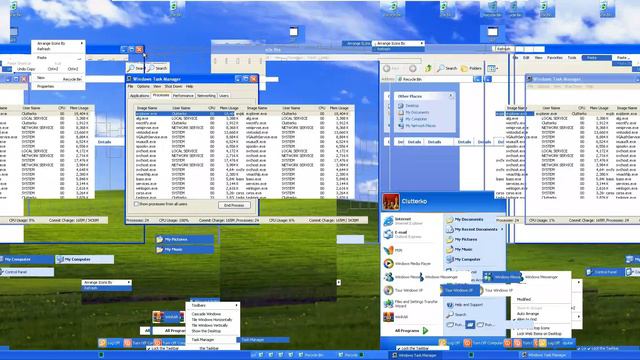This screenshot has height=360, width=640.
Task: Expand My Recent Documents submenu arrow
Action: tap(502, 229)
